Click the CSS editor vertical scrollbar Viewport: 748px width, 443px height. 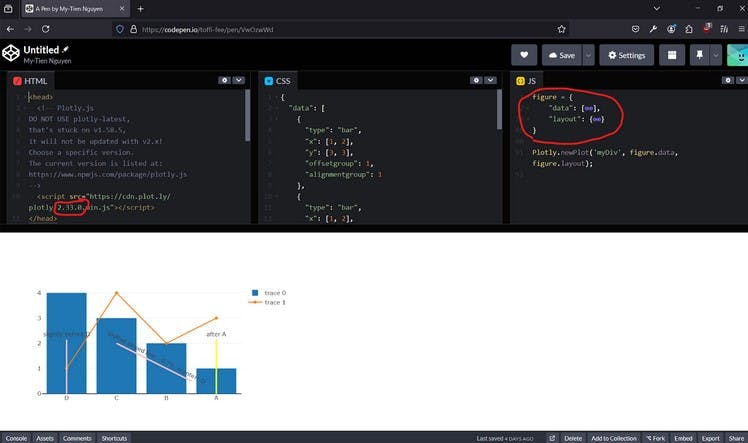coord(499,110)
